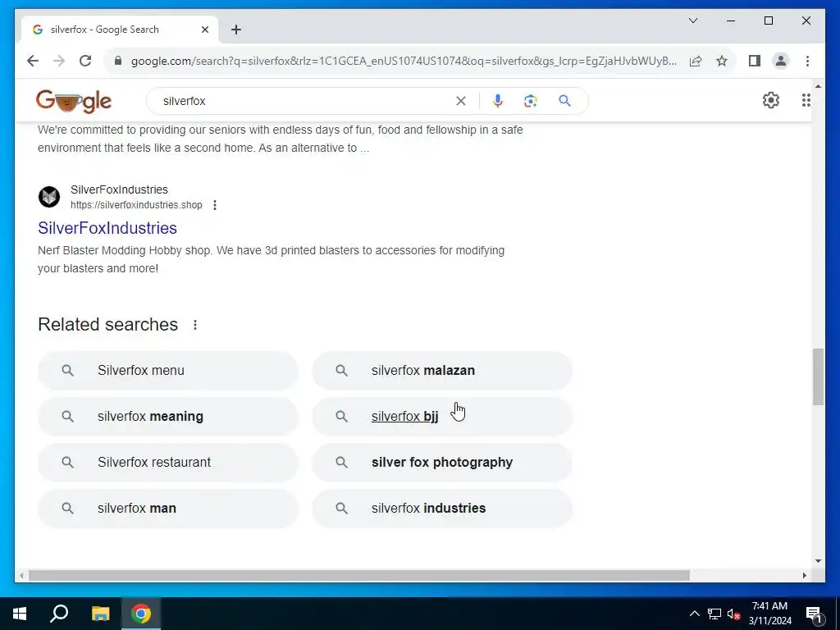
Task: Click silverfoxindustries.shop URL text
Action: tap(136, 205)
